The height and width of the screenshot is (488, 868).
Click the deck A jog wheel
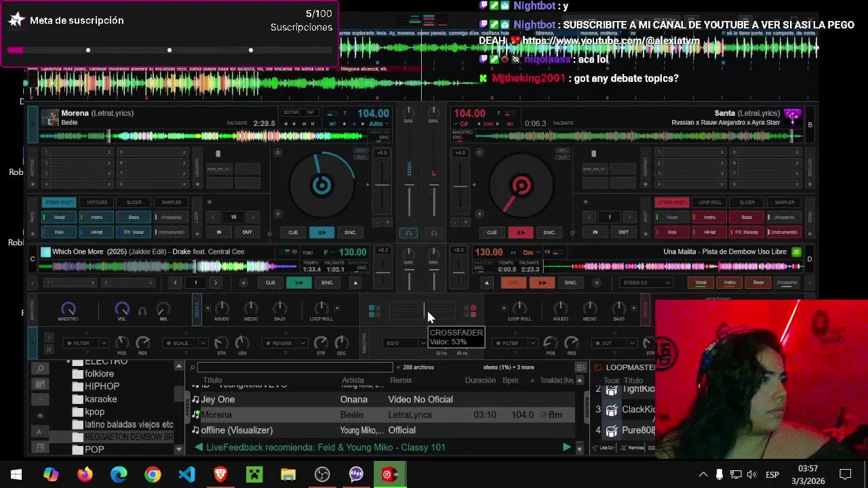pos(321,185)
